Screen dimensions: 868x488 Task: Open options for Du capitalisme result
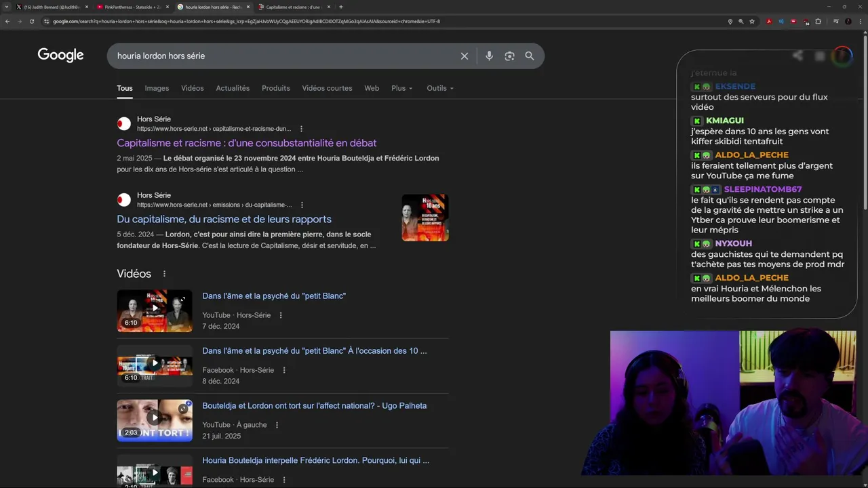coord(302,205)
